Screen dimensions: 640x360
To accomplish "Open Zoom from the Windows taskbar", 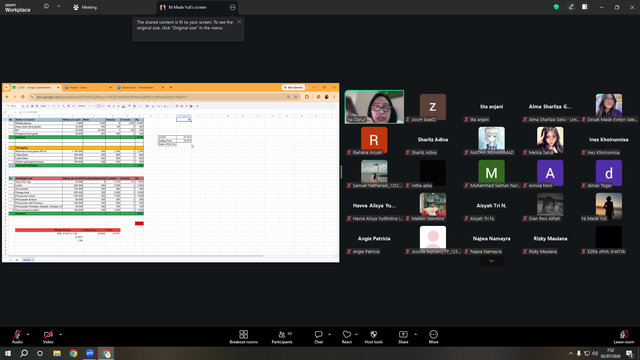I will pyautogui.click(x=90, y=353).
